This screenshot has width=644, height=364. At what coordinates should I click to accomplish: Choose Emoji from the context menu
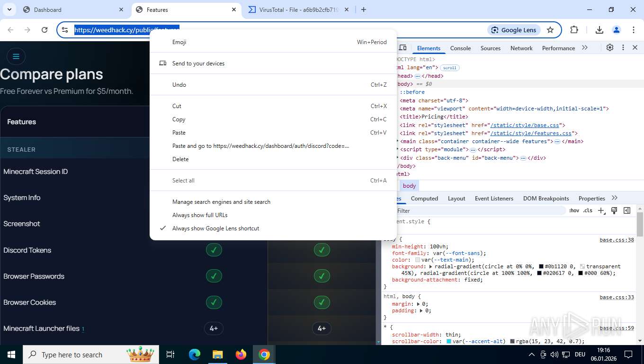click(273, 42)
